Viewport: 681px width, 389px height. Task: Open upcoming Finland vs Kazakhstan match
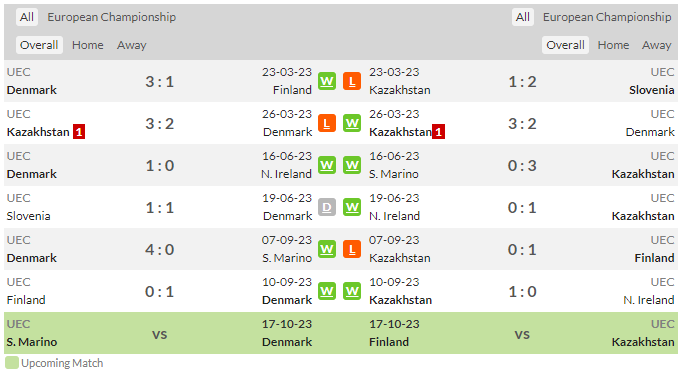(522, 333)
